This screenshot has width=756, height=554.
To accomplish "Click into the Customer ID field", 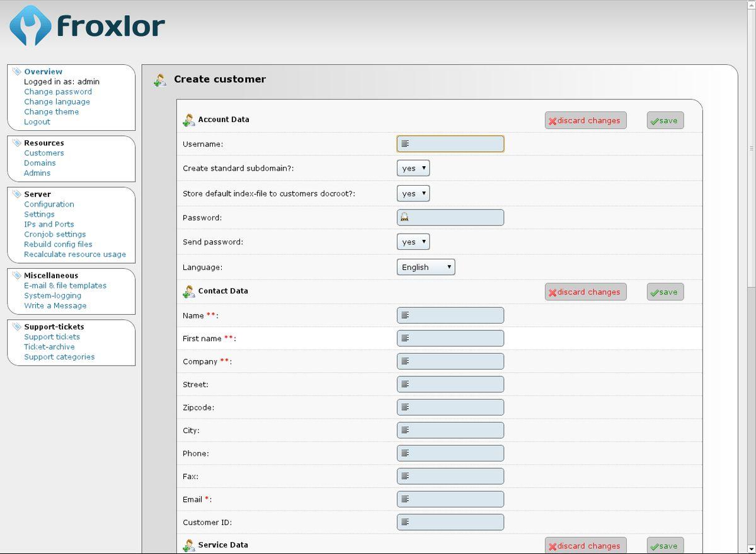I will [x=450, y=522].
